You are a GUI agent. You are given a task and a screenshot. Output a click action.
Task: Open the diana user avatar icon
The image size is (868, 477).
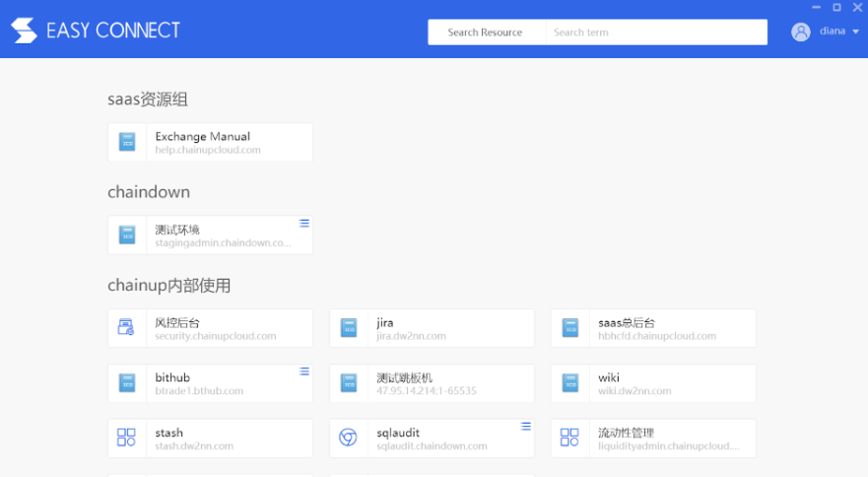[800, 32]
